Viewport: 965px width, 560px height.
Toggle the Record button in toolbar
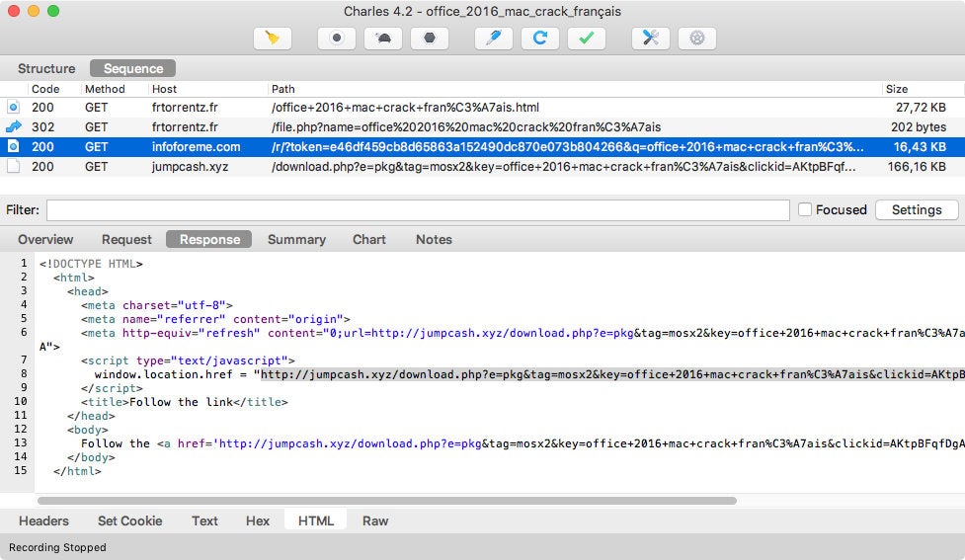coord(336,39)
